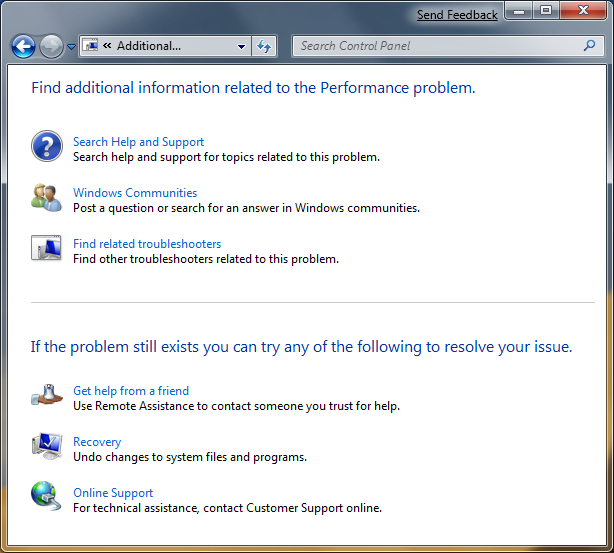Click the blue question mark Help icon

click(x=47, y=146)
